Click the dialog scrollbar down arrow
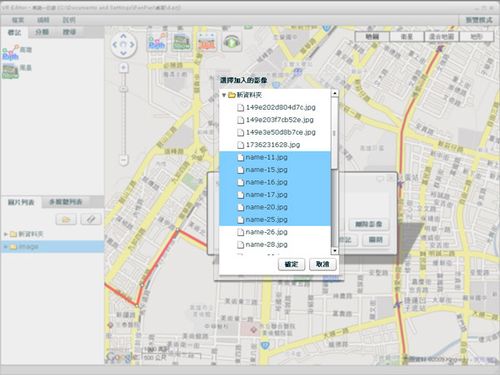This screenshot has height=375, width=500. [x=335, y=251]
